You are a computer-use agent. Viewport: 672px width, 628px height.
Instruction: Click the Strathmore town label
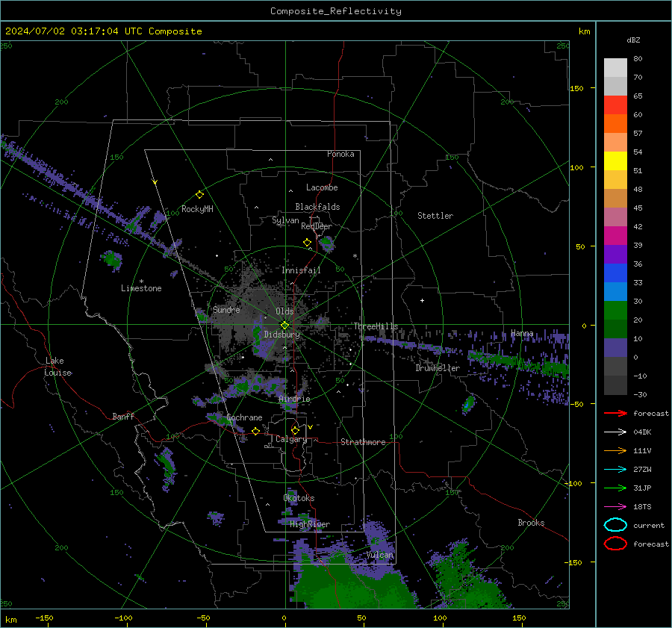click(364, 442)
